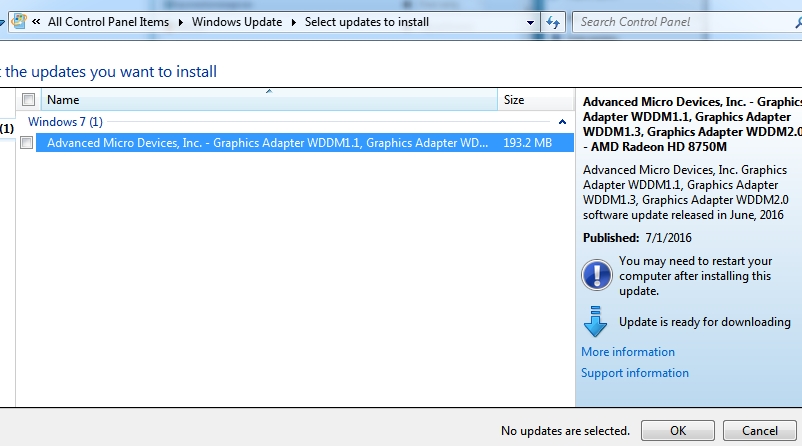Click 'You may need to restart' notice text
This screenshot has height=446, width=802.
695,276
